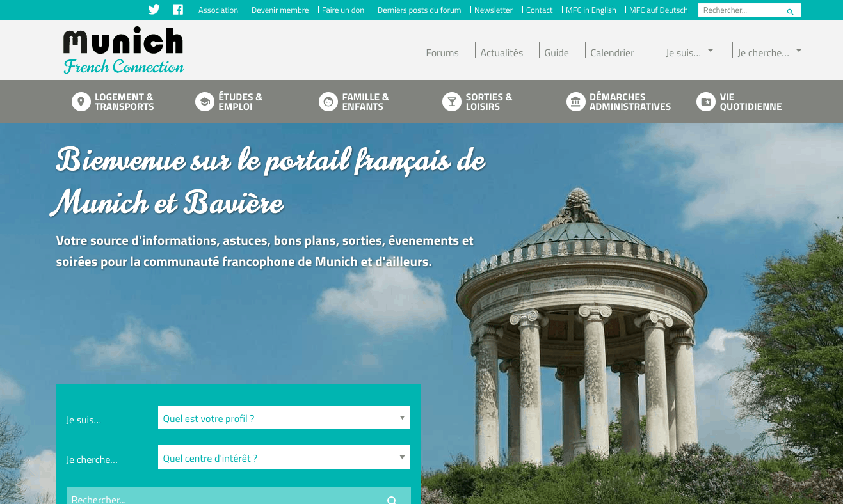
Task: Click the Famille & Enfants face icon
Action: pos(328,102)
